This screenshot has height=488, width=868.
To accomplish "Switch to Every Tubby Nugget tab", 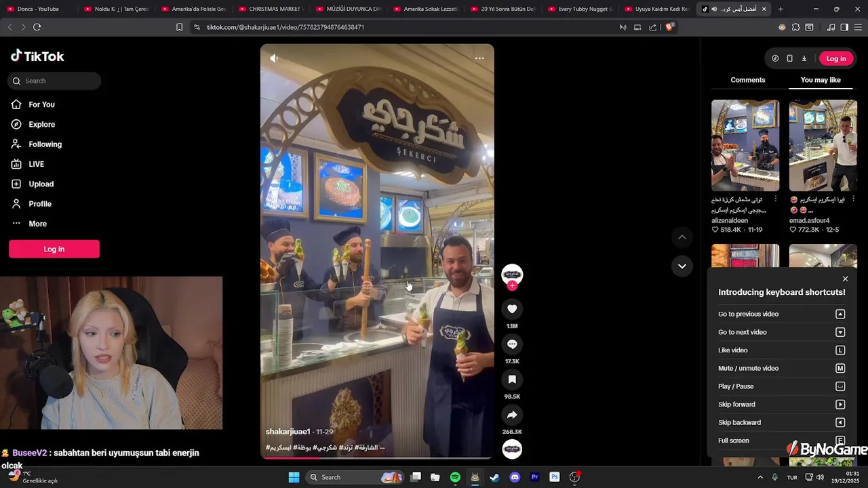I will (580, 9).
